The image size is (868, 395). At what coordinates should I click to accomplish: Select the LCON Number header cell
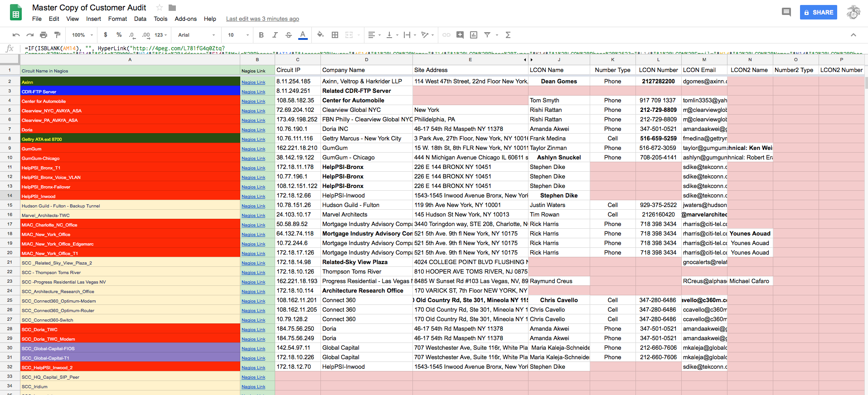[x=659, y=70]
